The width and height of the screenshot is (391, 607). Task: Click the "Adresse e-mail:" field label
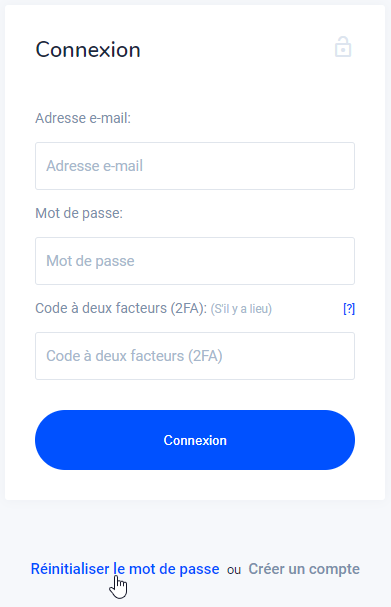coord(83,118)
